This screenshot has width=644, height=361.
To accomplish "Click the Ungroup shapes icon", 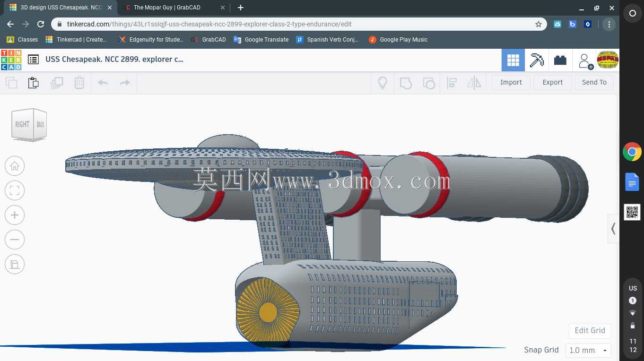I will point(429,83).
